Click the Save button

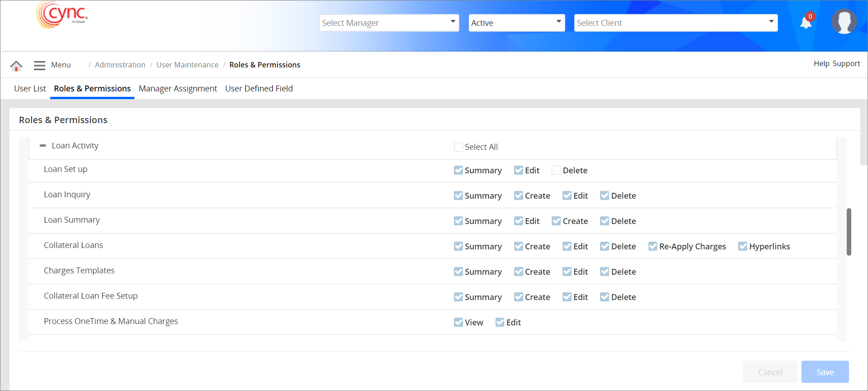click(x=825, y=372)
